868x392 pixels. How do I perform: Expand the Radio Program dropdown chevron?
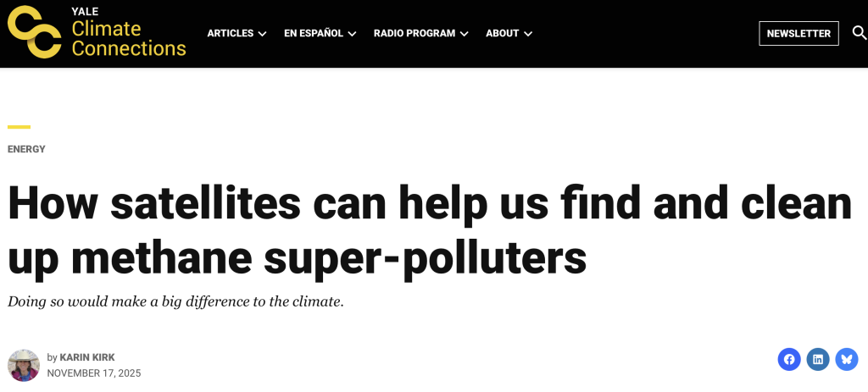(x=464, y=34)
